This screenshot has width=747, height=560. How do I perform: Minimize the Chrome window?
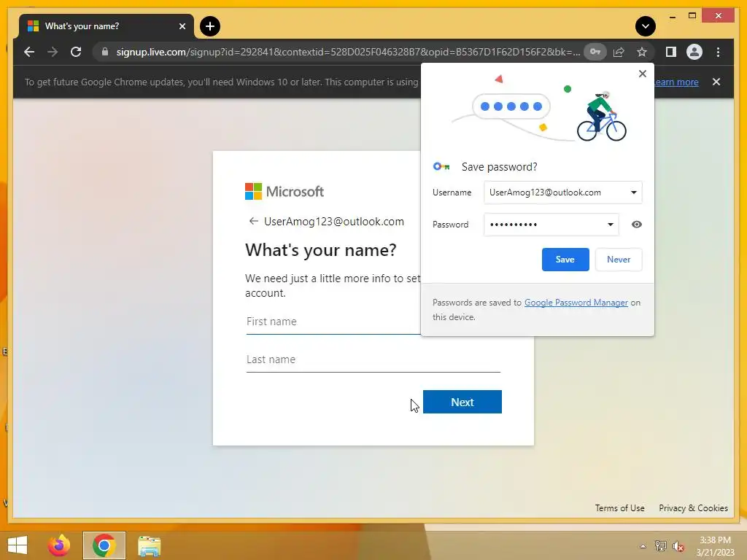(672, 16)
